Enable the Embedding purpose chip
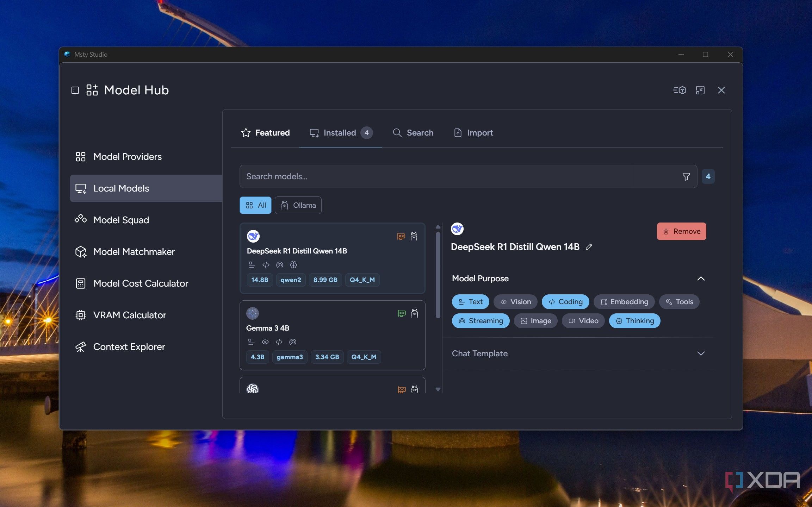This screenshot has height=507, width=812. [624, 302]
